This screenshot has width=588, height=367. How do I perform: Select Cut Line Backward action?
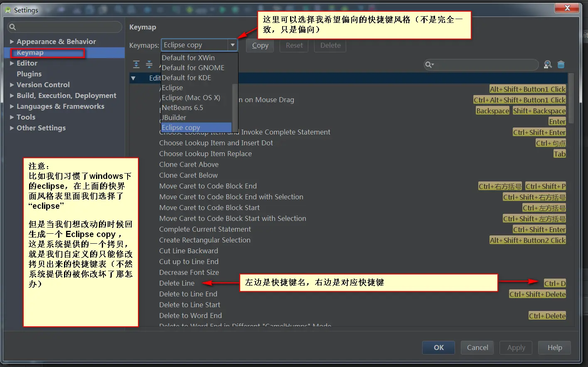(x=189, y=251)
